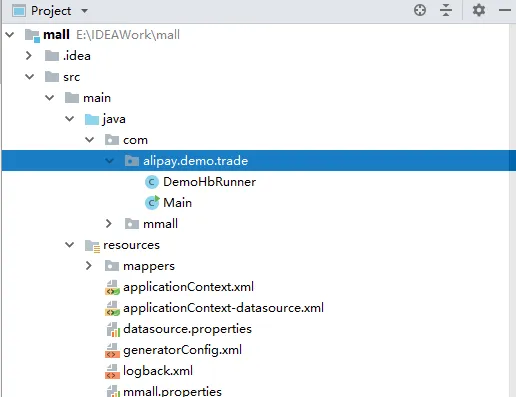Select logback.xml file name
This screenshot has width=516, height=397.
click(158, 371)
